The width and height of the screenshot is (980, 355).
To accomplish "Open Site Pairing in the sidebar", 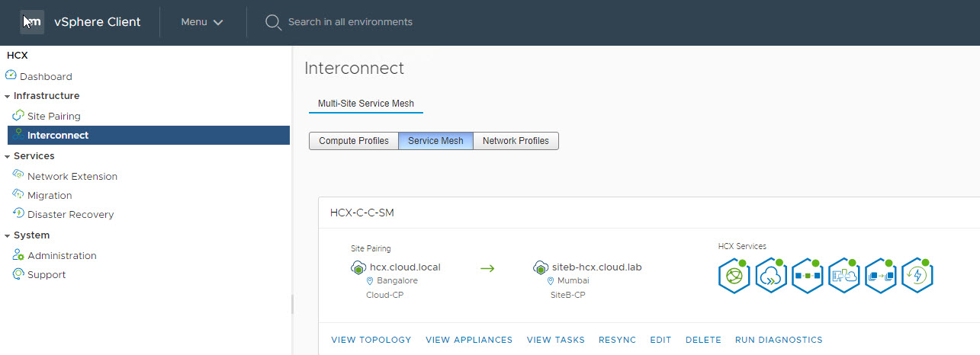I will (53, 117).
